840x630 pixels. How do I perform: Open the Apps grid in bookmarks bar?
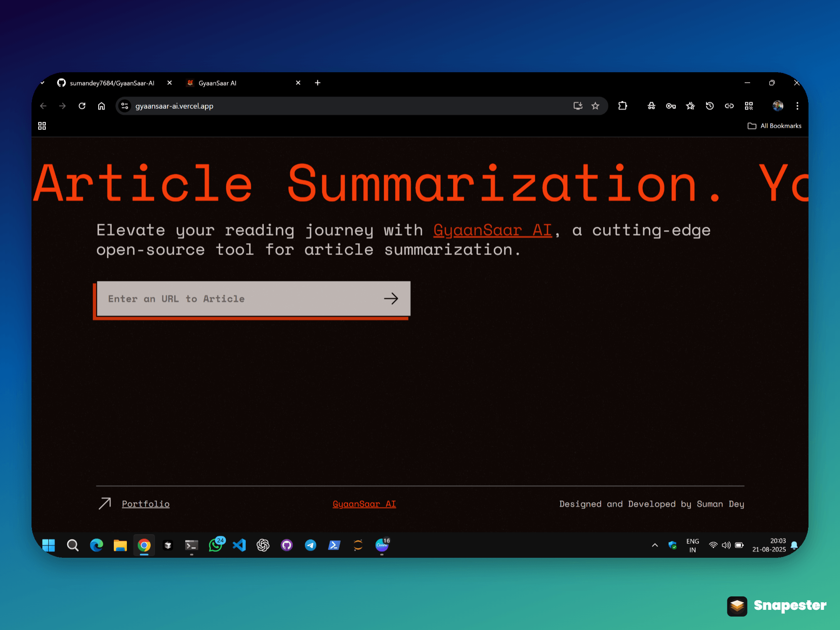tap(42, 126)
